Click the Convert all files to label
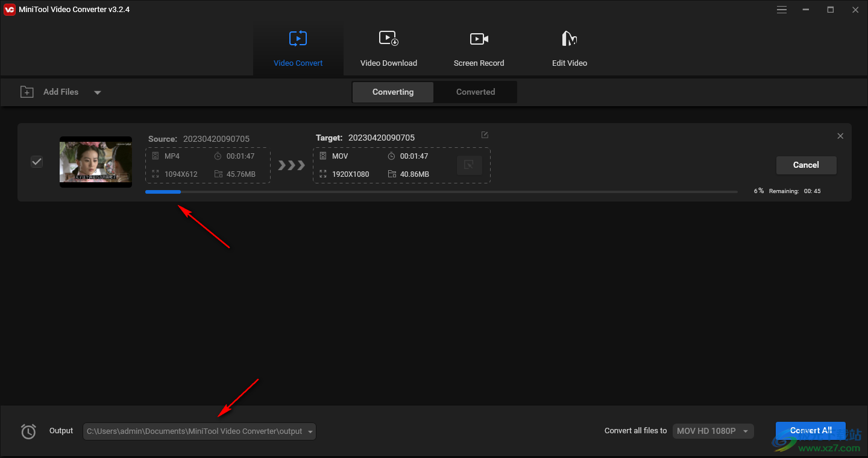This screenshot has width=868, height=458. (x=636, y=431)
